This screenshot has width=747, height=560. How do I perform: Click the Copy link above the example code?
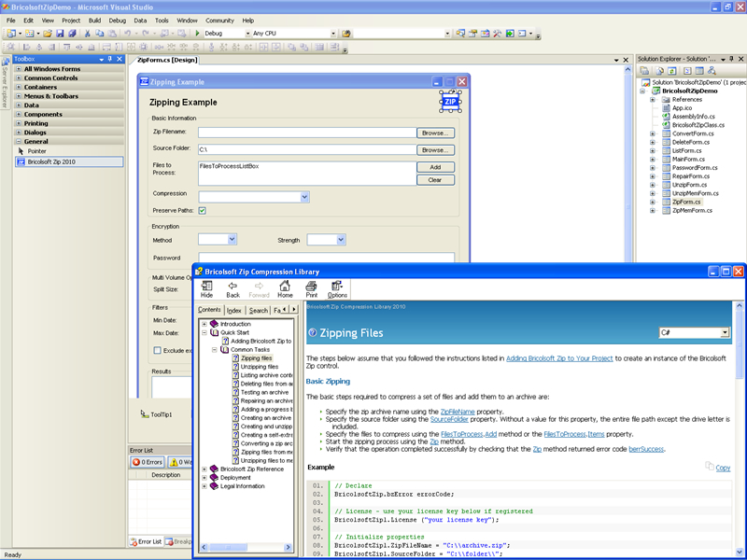(723, 468)
